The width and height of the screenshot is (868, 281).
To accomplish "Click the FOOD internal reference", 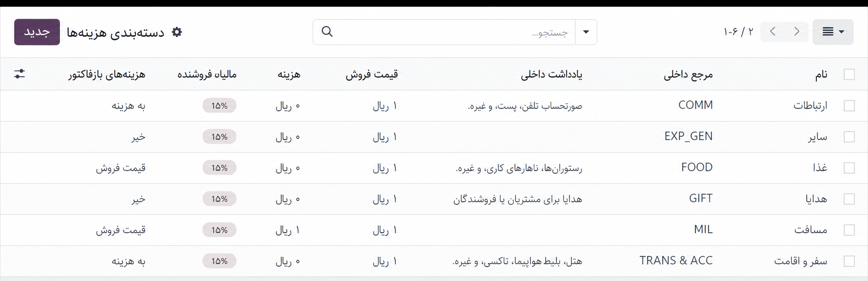I will (697, 167).
